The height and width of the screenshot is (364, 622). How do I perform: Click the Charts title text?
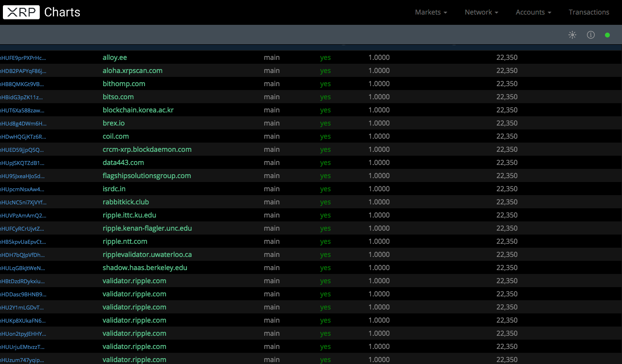click(62, 12)
